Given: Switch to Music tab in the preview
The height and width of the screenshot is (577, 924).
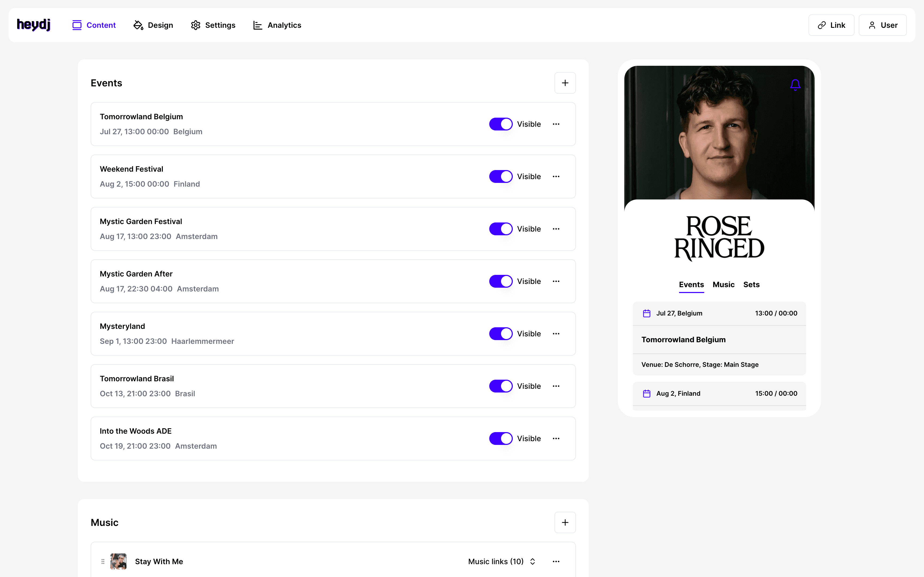Looking at the screenshot, I should [723, 284].
